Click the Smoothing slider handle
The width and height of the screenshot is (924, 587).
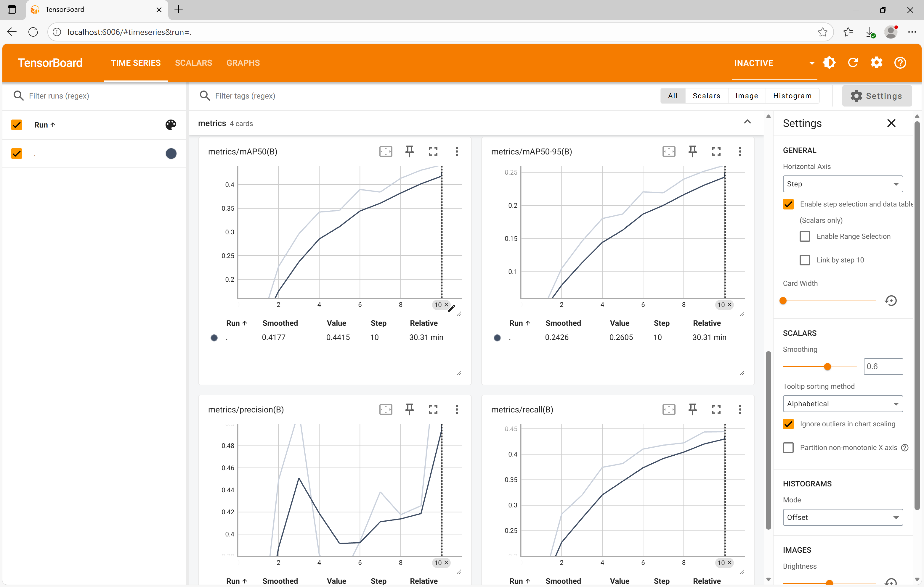click(827, 367)
